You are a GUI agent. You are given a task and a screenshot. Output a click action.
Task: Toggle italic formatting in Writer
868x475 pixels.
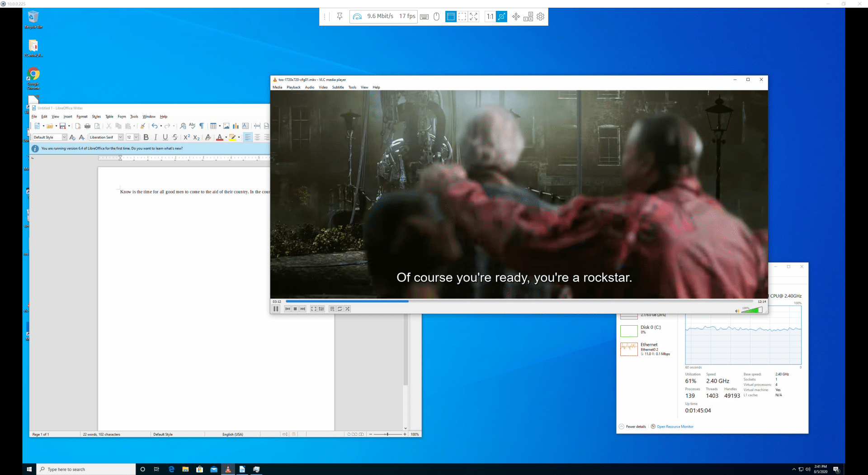156,138
